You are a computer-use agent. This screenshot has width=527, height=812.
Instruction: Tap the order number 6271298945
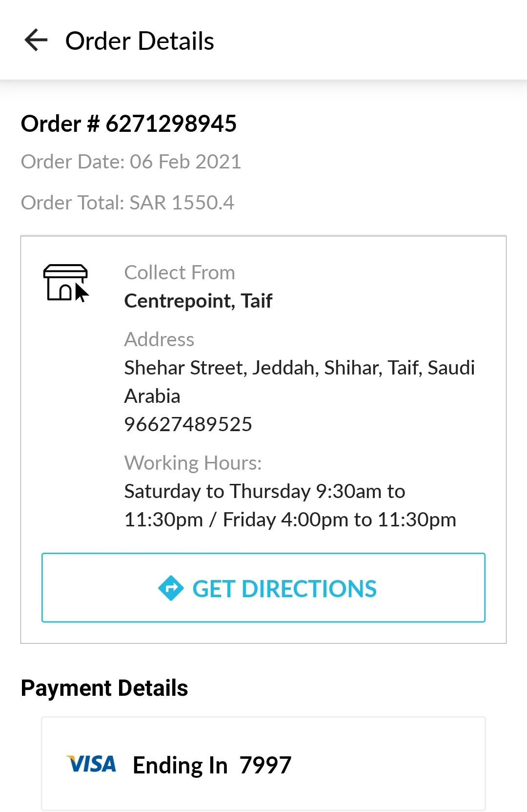(x=129, y=124)
